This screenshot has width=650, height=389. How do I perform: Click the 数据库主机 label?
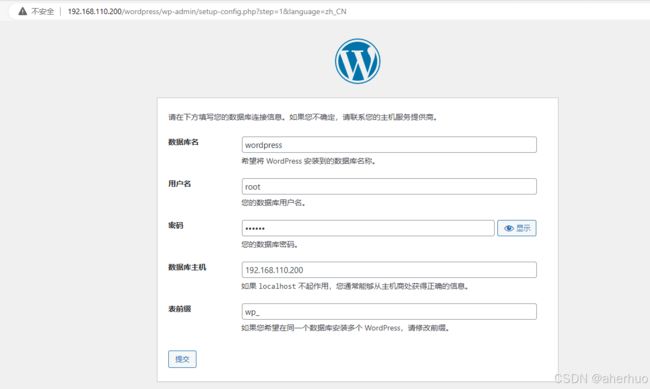click(x=187, y=267)
